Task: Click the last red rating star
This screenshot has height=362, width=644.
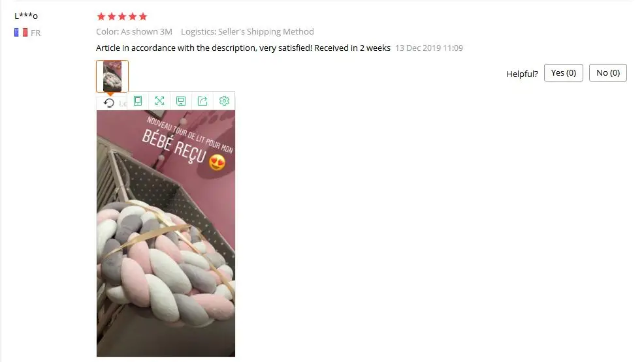Action: tap(143, 16)
